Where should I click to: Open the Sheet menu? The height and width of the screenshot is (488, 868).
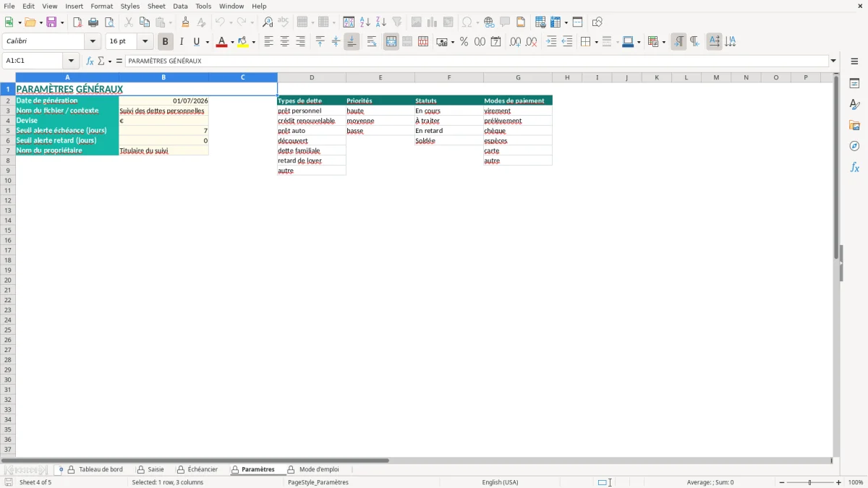[x=156, y=6]
